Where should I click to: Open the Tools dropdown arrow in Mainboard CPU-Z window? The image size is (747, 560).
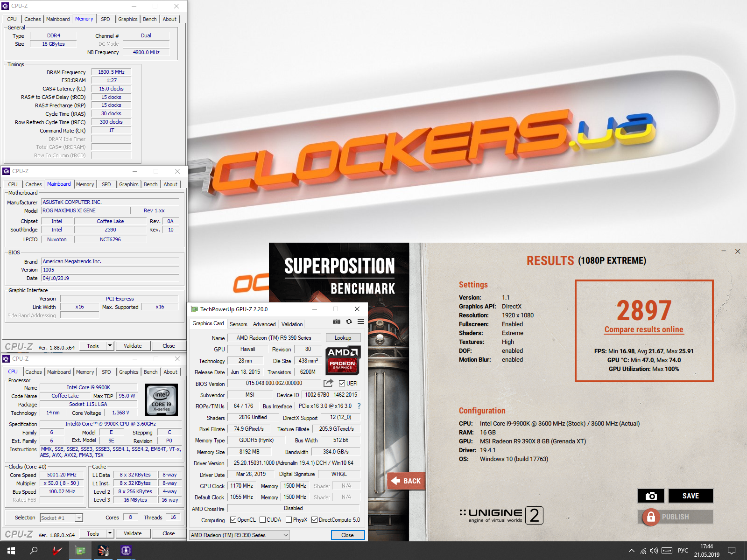point(110,346)
